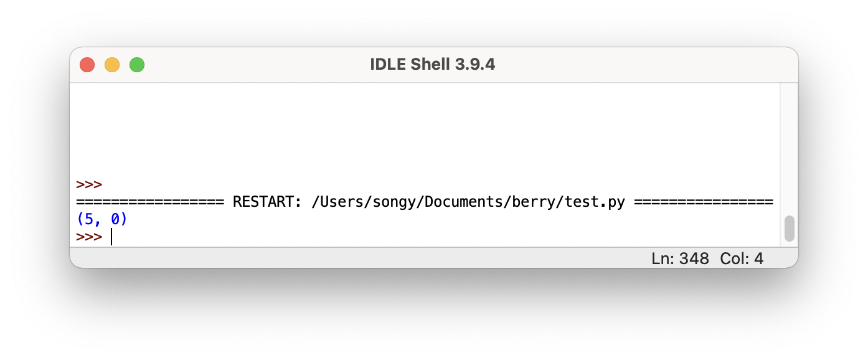Close the IDLE Shell window with red button
Viewport: 868px width, 360px height.
pos(87,64)
